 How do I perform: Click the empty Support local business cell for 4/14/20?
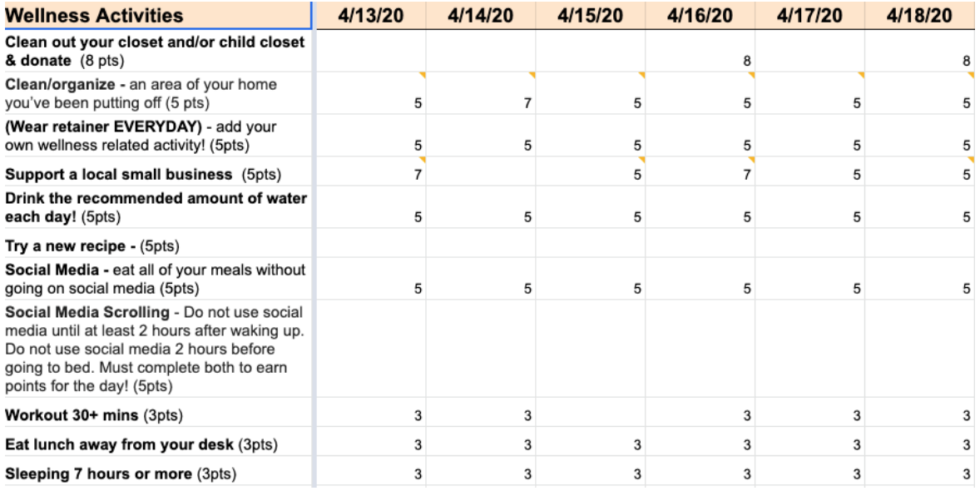pos(481,171)
